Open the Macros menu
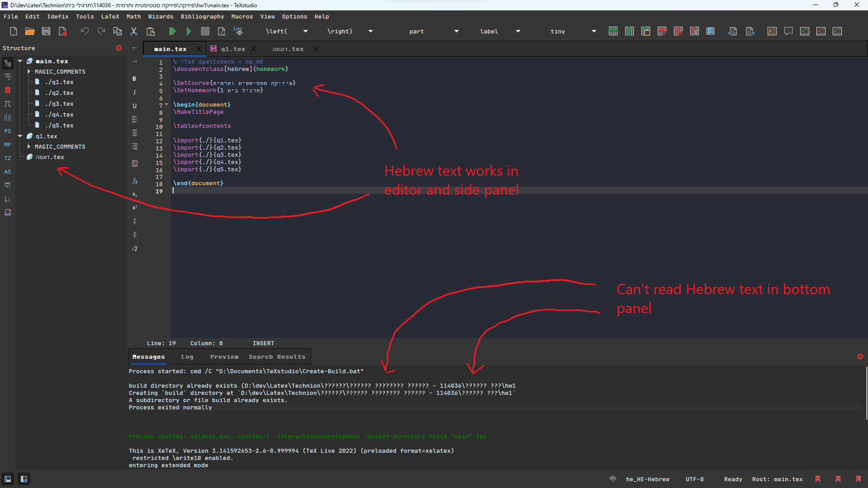 [242, 17]
